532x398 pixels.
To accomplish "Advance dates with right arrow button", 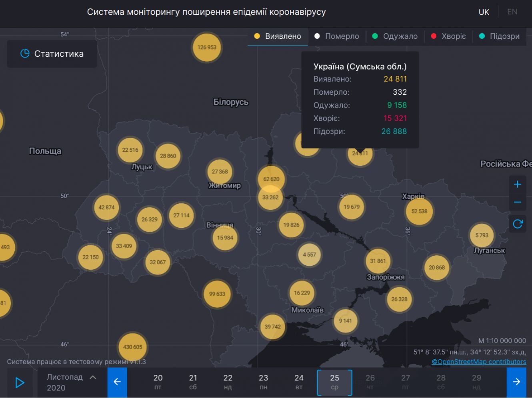I will (x=516, y=382).
